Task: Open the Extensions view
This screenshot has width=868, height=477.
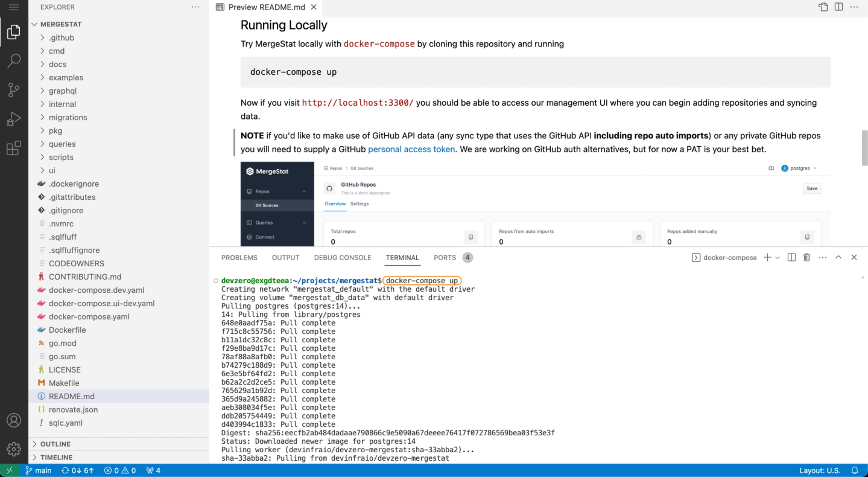Action: [x=13, y=148]
